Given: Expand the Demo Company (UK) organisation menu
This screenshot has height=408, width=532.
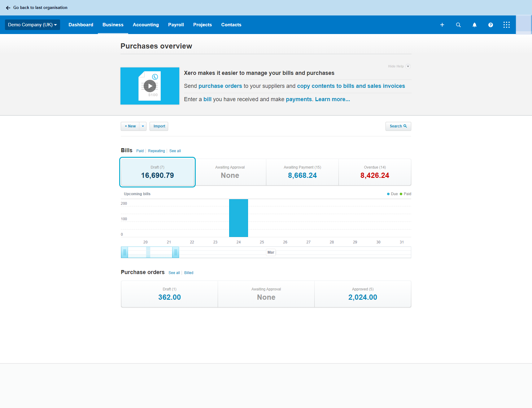Looking at the screenshot, I should [33, 25].
